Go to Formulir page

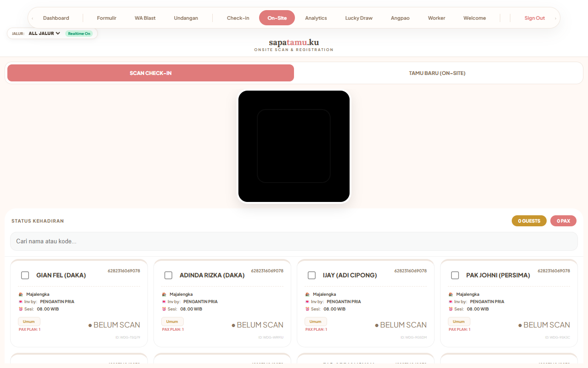(107, 18)
